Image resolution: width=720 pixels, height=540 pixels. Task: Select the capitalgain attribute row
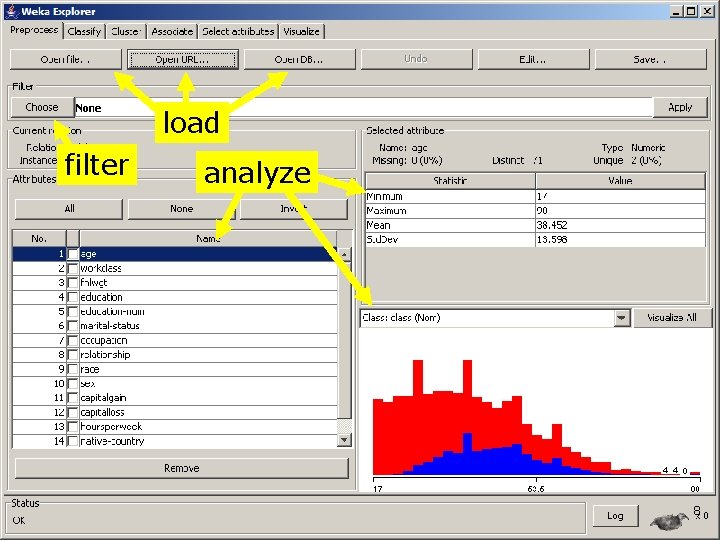pos(175,398)
